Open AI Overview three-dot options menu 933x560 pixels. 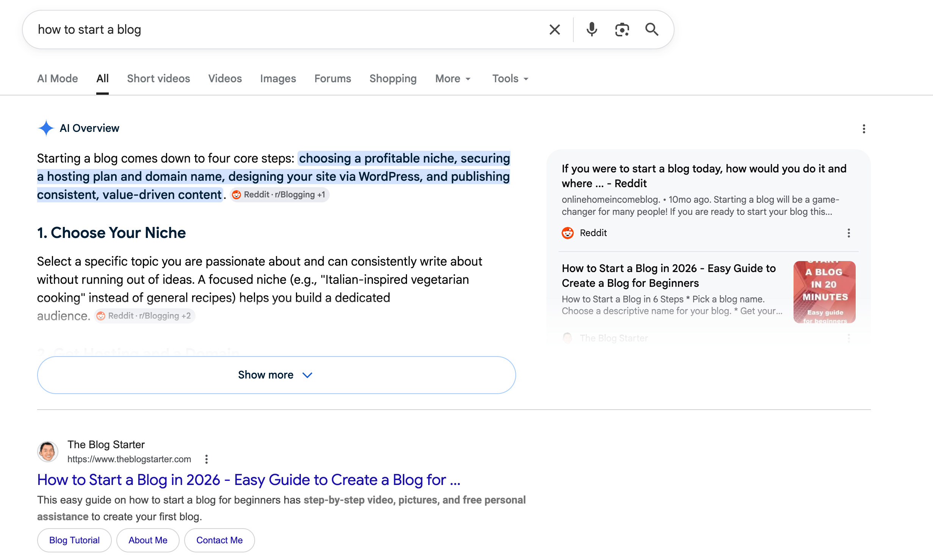pyautogui.click(x=864, y=129)
